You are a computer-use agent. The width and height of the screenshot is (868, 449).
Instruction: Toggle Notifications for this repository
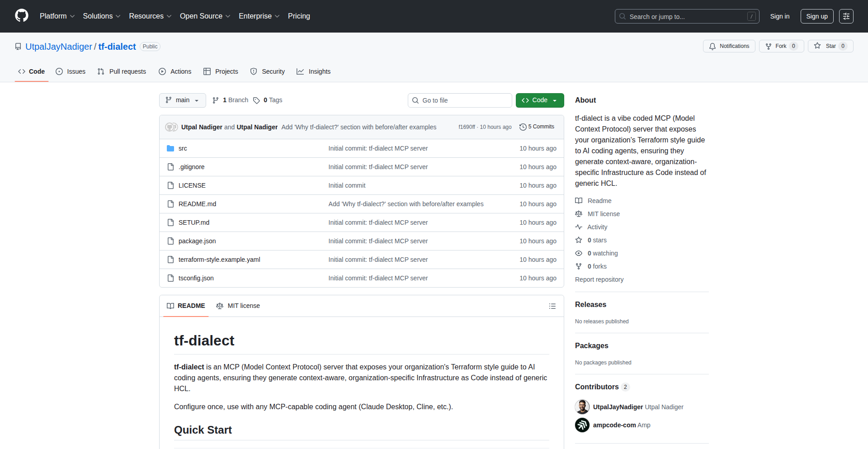point(729,46)
